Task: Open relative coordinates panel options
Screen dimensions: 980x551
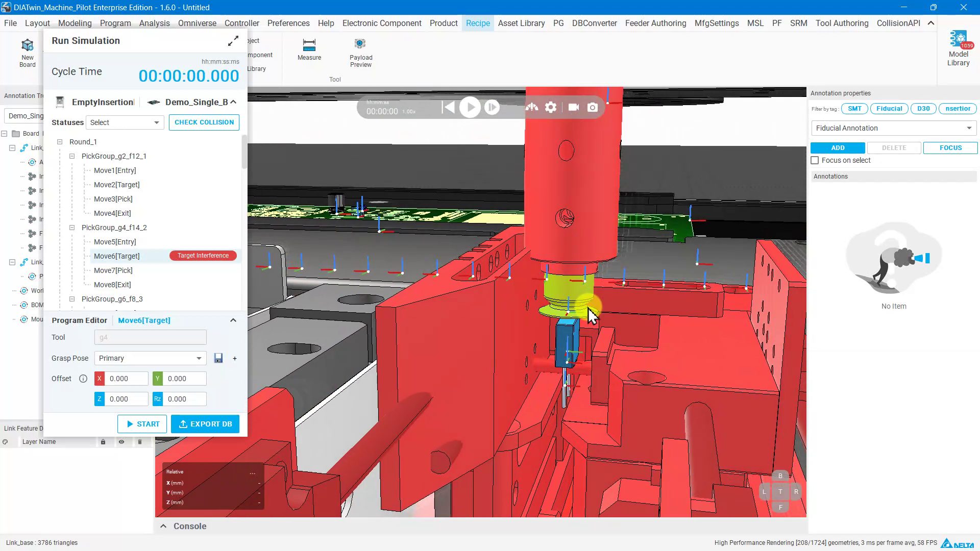Action: 252,472
